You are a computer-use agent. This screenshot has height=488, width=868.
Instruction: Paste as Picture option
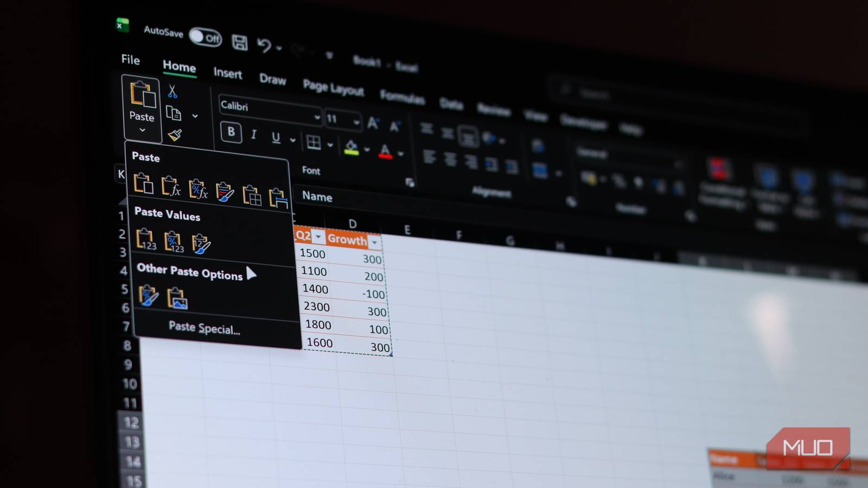tap(177, 299)
